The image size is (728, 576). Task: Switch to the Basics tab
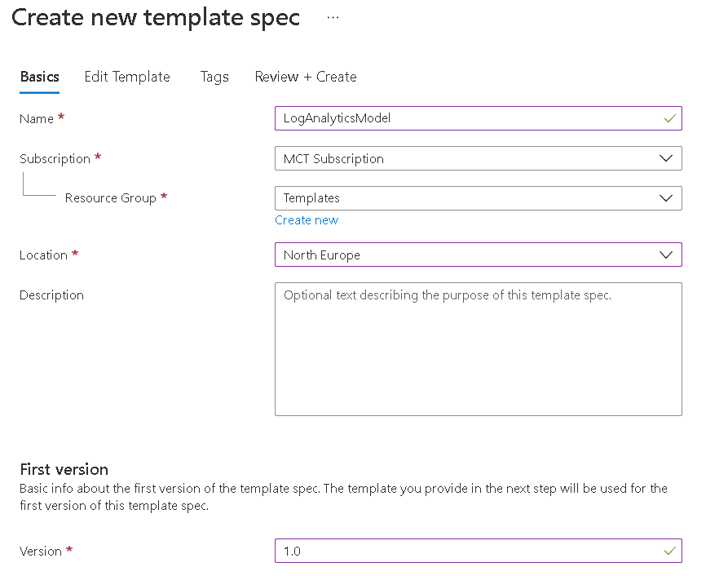click(39, 77)
